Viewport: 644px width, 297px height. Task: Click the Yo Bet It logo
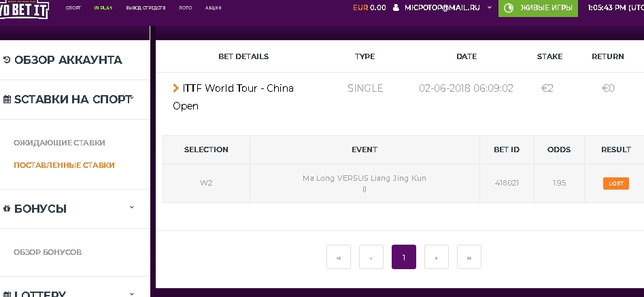coord(24,9)
